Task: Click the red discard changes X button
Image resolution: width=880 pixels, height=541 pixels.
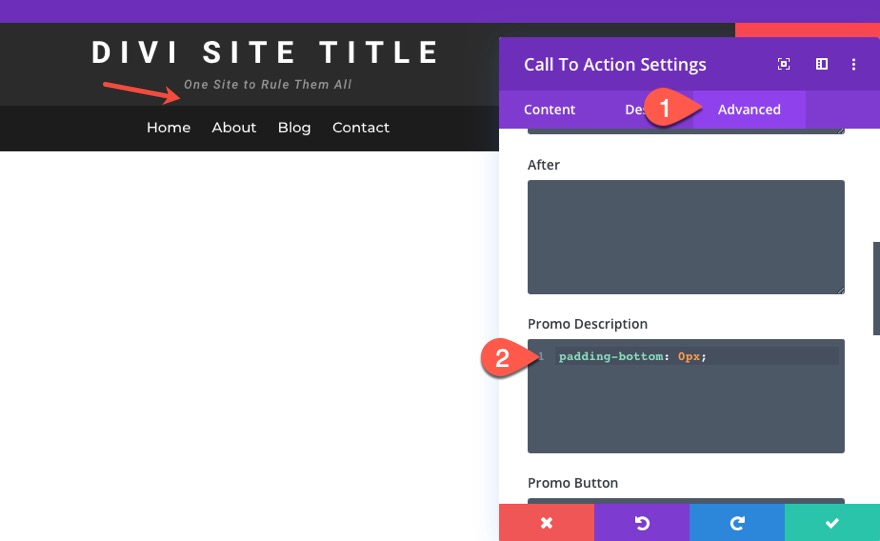Action: [546, 522]
